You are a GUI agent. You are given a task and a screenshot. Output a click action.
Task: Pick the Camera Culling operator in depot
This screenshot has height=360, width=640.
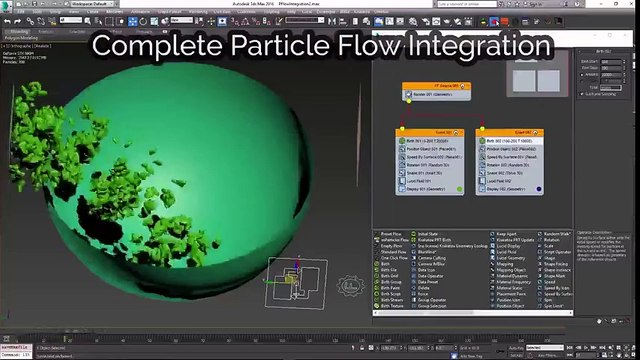click(429, 258)
